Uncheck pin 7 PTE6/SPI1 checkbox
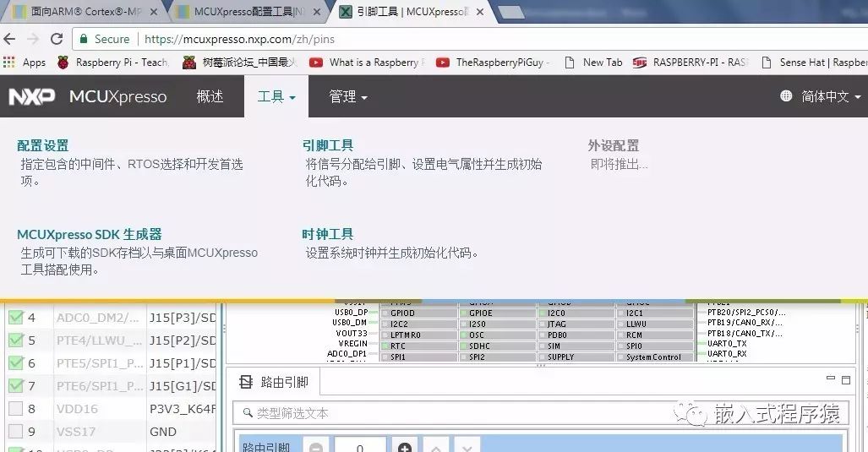This screenshot has height=452, width=868. [16, 385]
